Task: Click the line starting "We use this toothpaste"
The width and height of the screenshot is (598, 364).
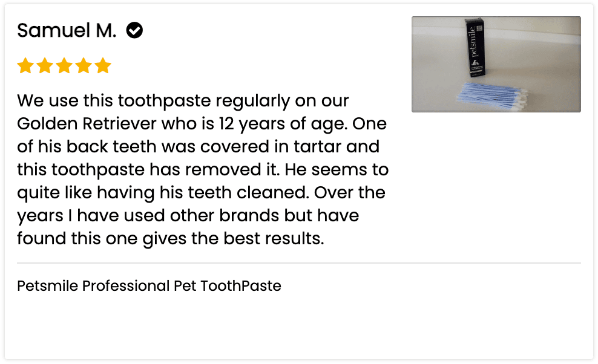Action: pyautogui.click(x=183, y=101)
